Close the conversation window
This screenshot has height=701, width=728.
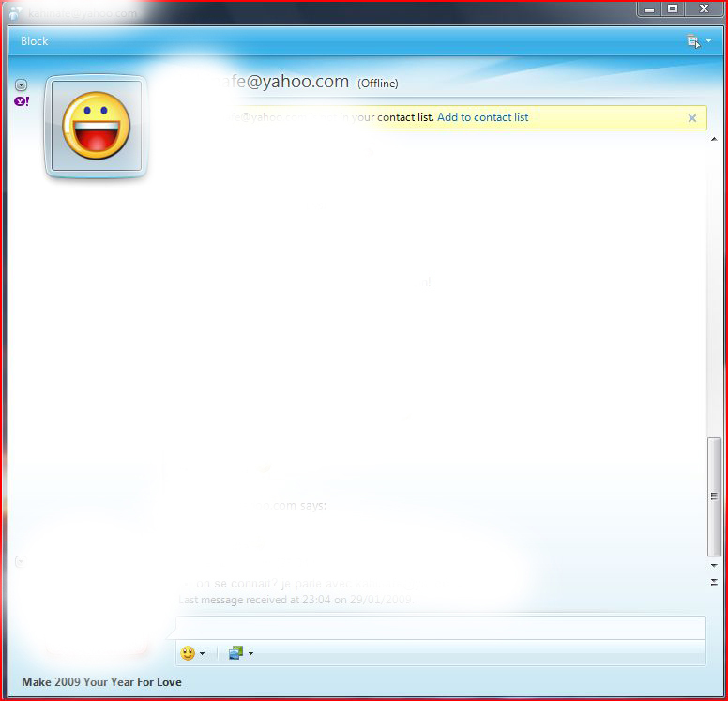tap(704, 8)
